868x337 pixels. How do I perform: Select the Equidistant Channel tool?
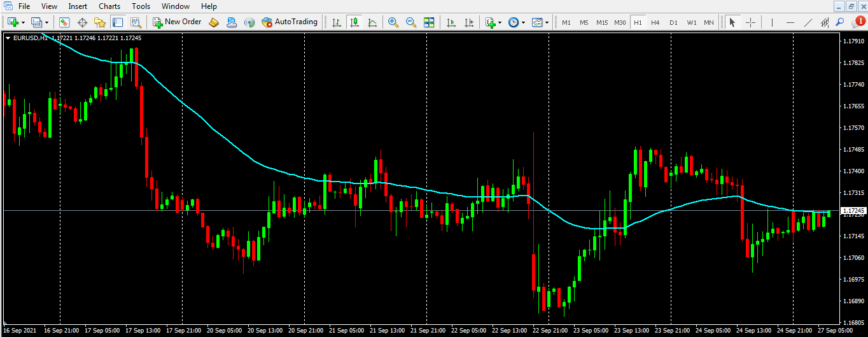click(825, 22)
